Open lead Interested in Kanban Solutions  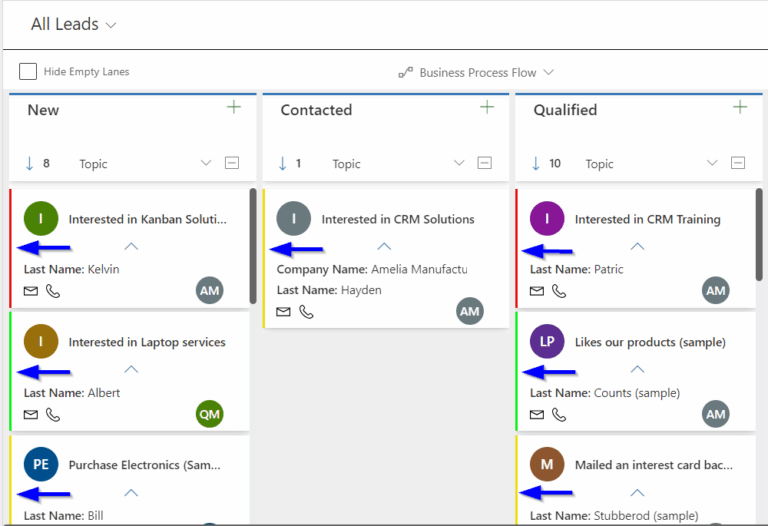[147, 219]
